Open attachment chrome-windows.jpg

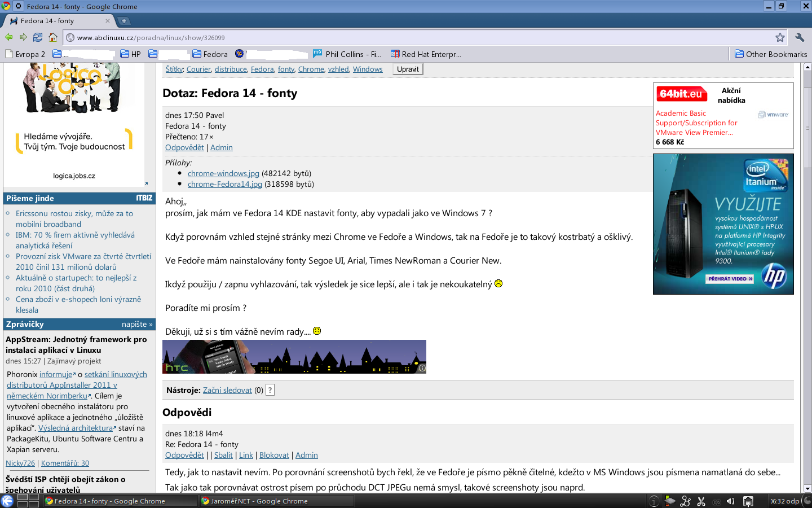[x=223, y=173]
